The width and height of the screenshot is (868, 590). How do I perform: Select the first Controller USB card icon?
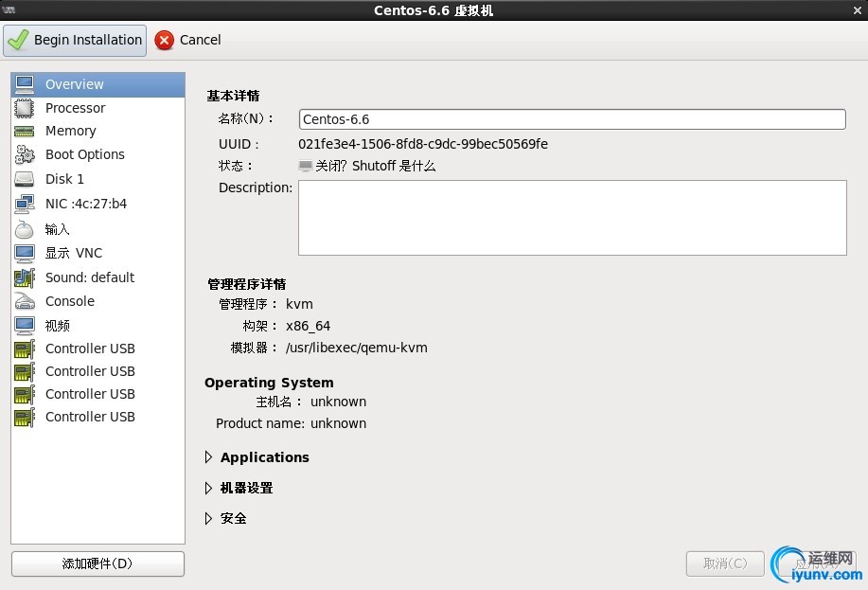click(x=25, y=349)
